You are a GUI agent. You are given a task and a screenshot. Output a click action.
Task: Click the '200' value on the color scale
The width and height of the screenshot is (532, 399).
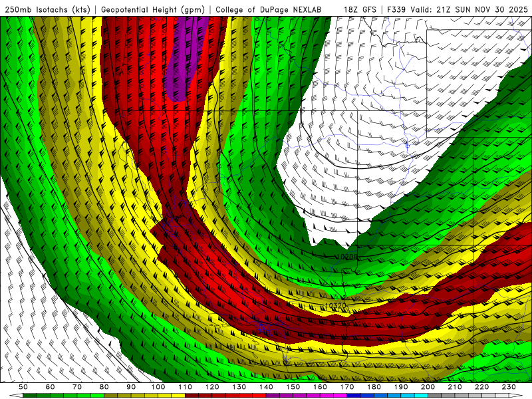point(428,387)
